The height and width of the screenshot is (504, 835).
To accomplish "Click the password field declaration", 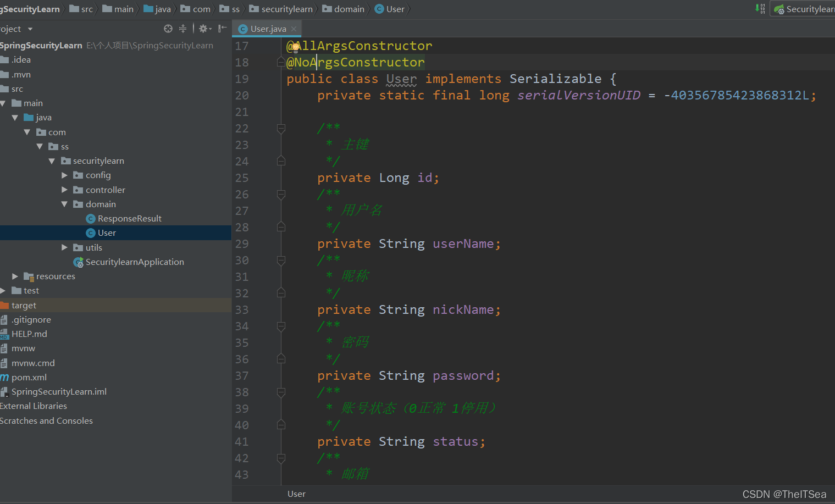I will pos(463,375).
